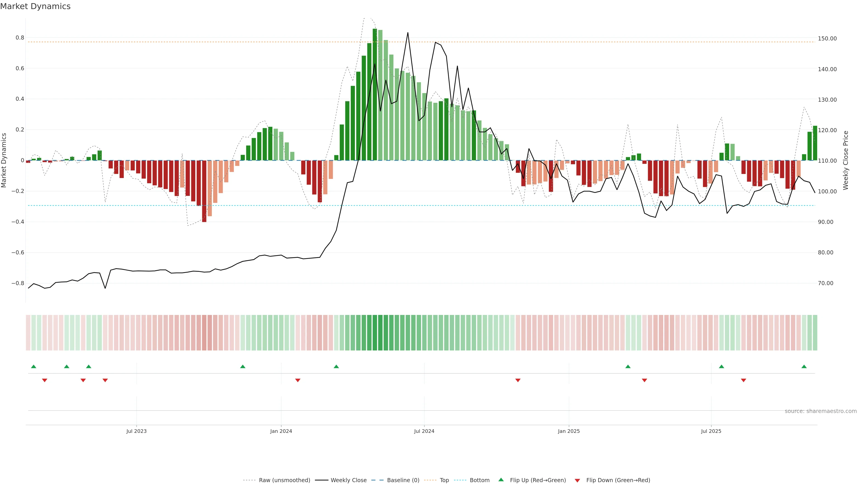Click the Flip Down red triangle legend icon
Viewport: 868px width, 488px height.
click(577, 480)
